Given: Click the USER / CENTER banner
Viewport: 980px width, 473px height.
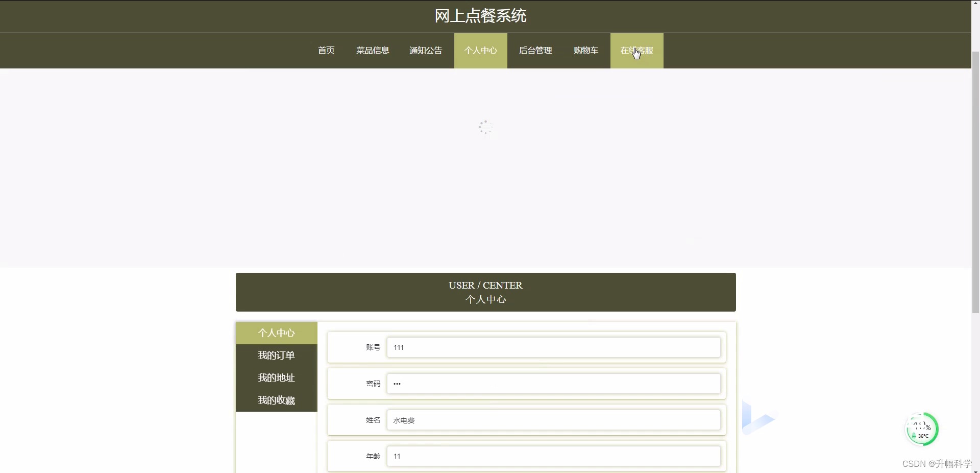Looking at the screenshot, I should 485,292.
